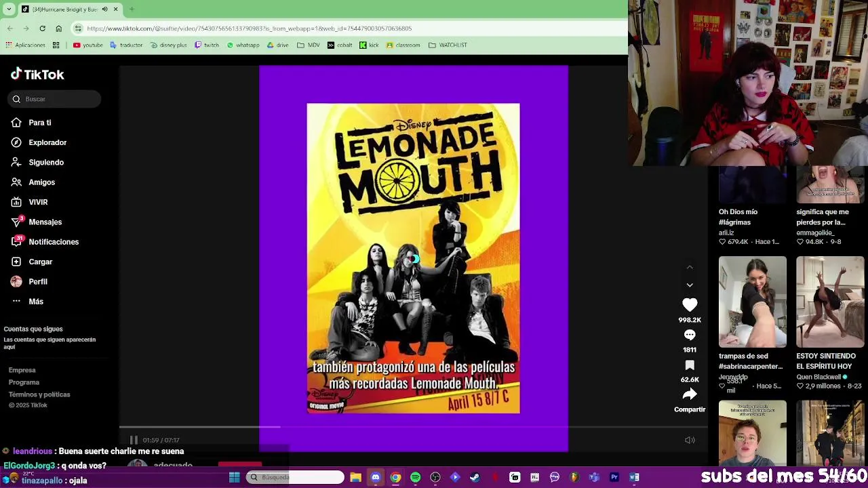The height and width of the screenshot is (488, 868).
Task: Open the twitch bookmark
Action: pos(207,45)
